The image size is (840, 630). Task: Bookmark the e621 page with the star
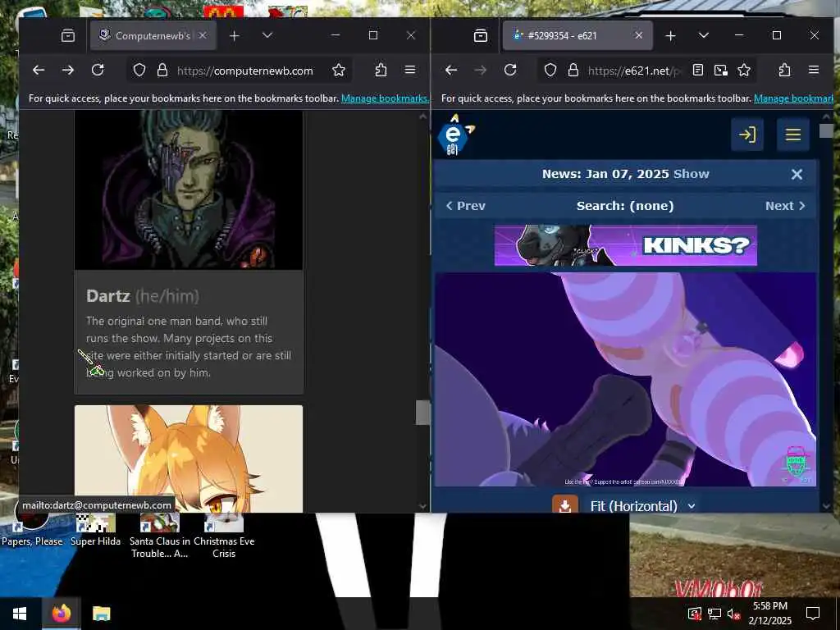coord(744,71)
